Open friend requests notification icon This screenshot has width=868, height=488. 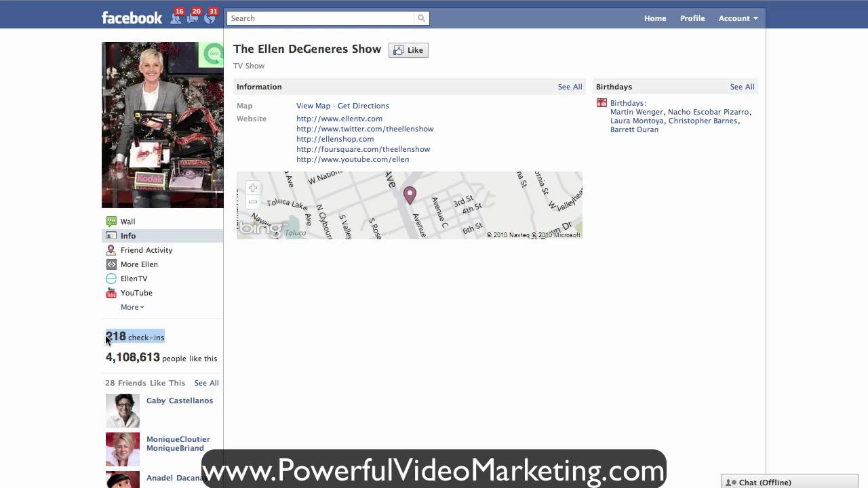tap(176, 18)
